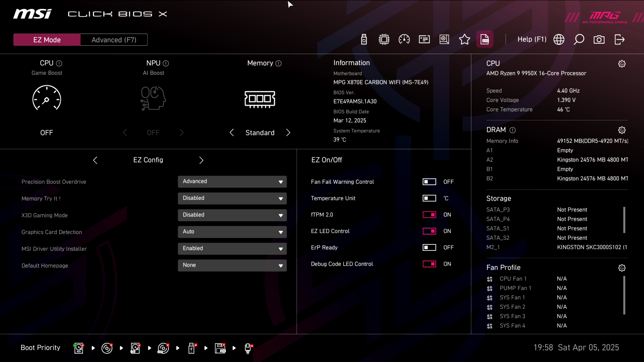This screenshot has width=644, height=362.
Task: Expand the X3D Gaming Mode dropdown
Action: 232,215
